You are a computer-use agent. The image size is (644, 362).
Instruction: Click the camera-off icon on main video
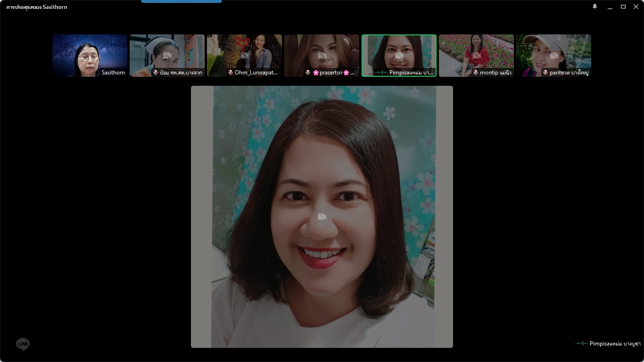(x=322, y=216)
